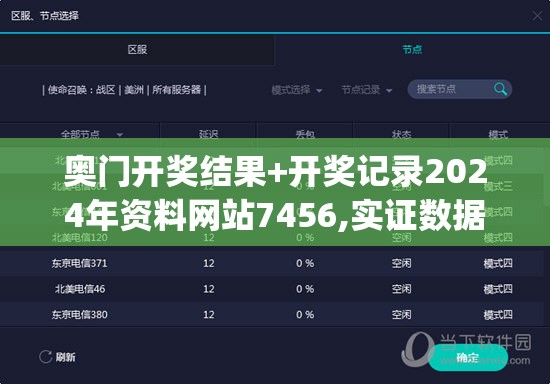Sort by the 模式 column header
550x384 pixels.
tap(498, 134)
